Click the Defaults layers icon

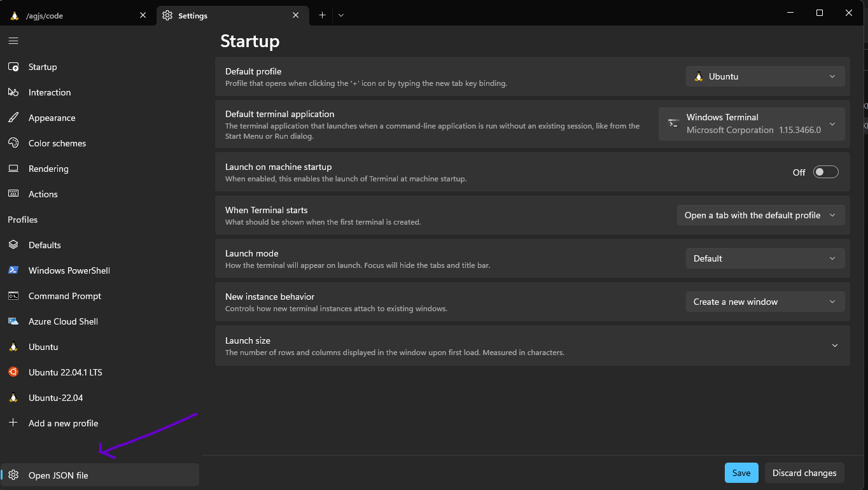click(13, 245)
